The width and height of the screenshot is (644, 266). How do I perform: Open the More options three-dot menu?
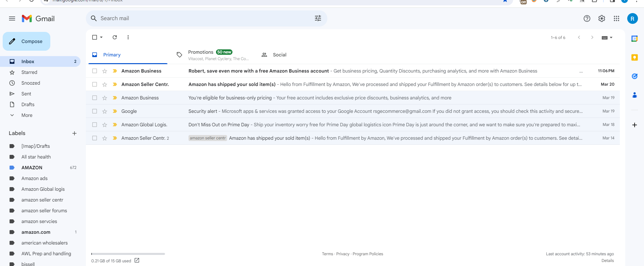click(128, 37)
